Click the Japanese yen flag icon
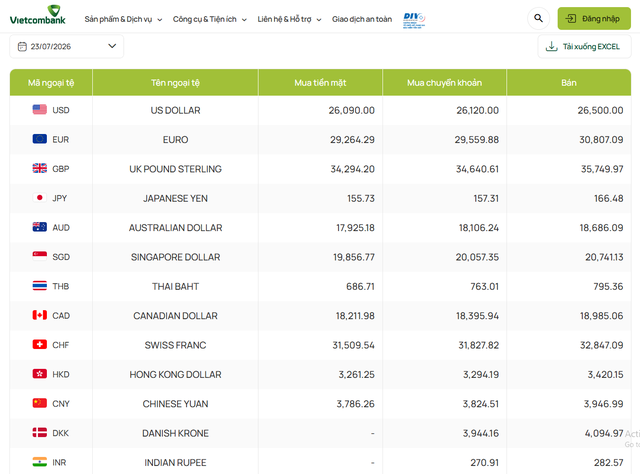The width and height of the screenshot is (640, 474). click(x=40, y=198)
